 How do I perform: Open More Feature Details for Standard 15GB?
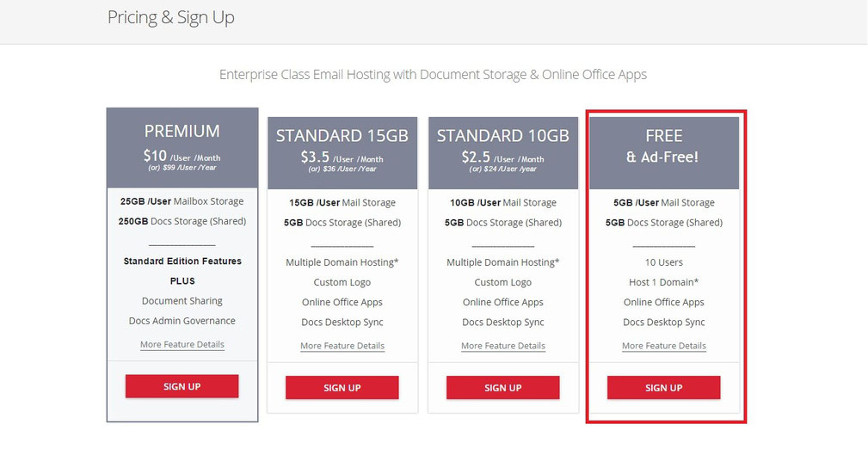point(342,346)
